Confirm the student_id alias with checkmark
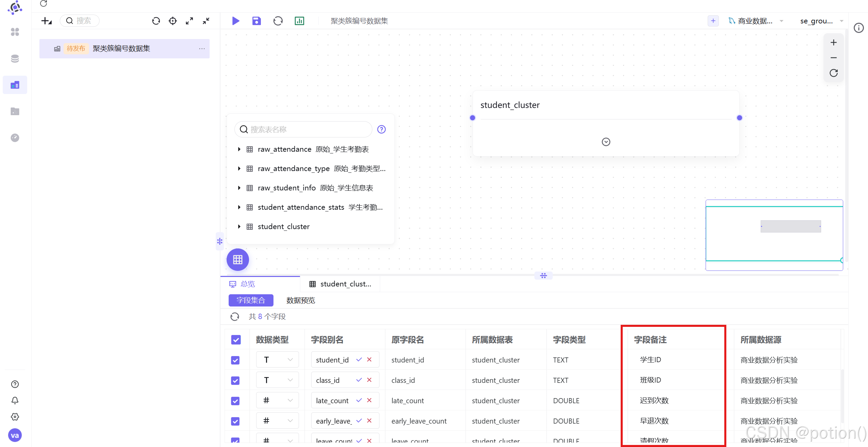The width and height of the screenshot is (868, 447). click(x=359, y=360)
